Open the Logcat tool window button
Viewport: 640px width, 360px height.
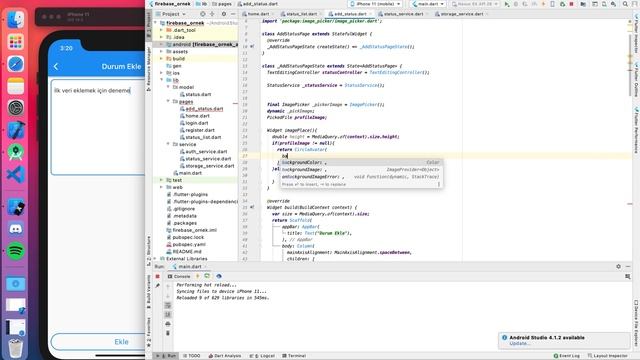(262, 356)
